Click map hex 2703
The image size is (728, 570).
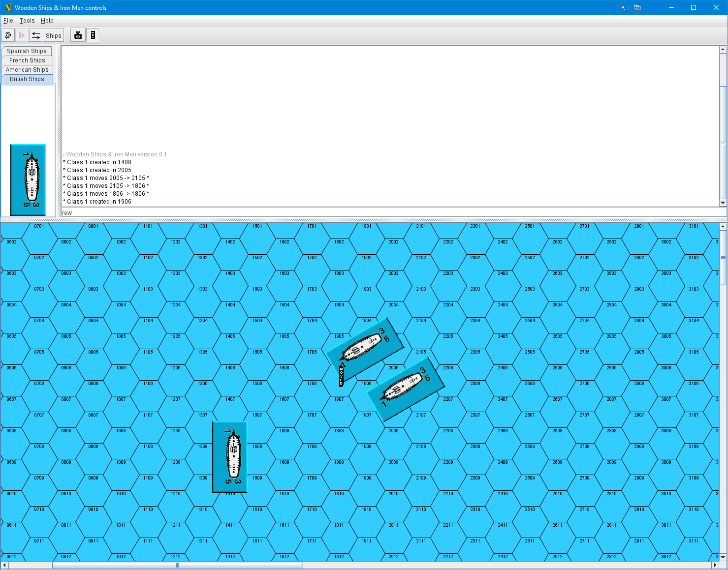[x=584, y=301]
